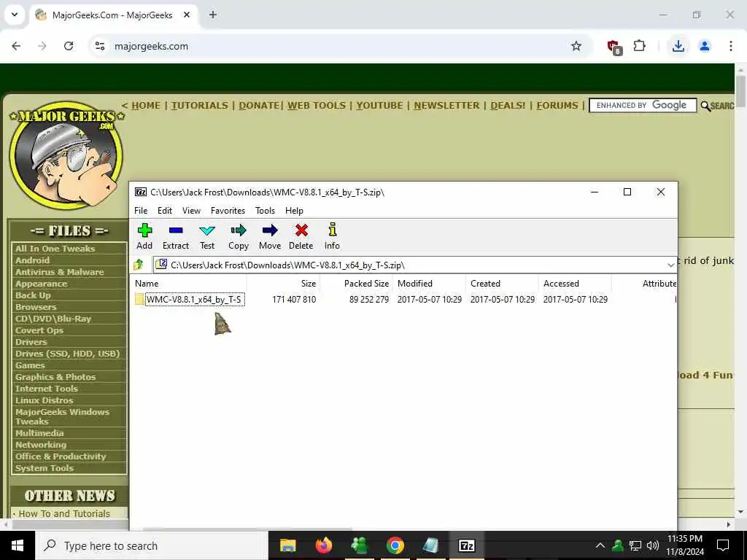The height and width of the screenshot is (560, 747).
Task: Sort by Modified column header
Action: pos(415,284)
